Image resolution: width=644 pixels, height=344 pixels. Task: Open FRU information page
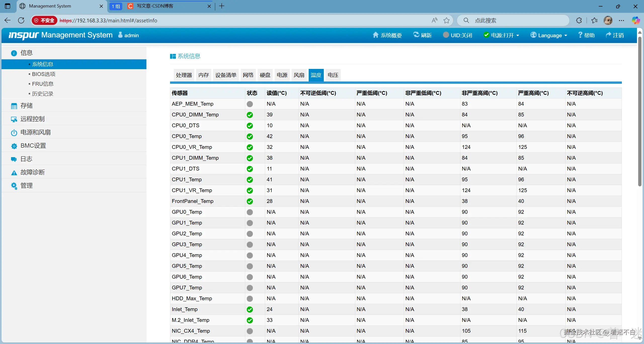click(x=43, y=84)
